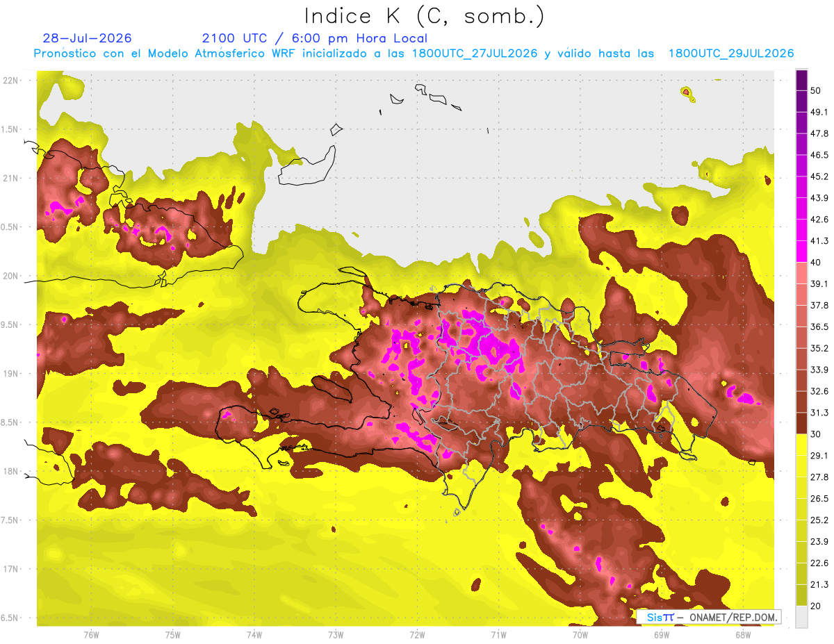Image resolution: width=834 pixels, height=644 pixels.
Task: Click the '19N' latitude axis label
Action: pyautogui.click(x=10, y=373)
